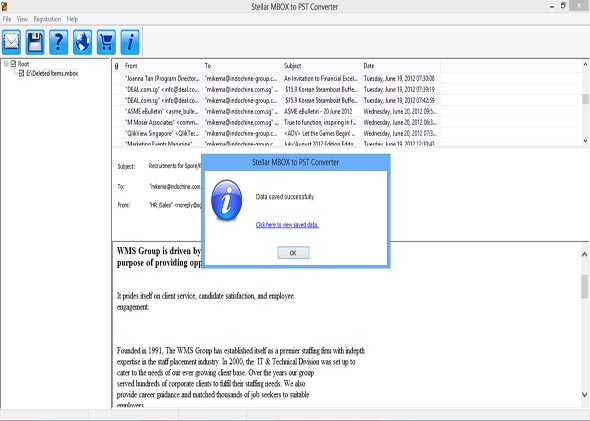Toggle the Root checkbox in tree
The height and width of the screenshot is (421, 590).
pyautogui.click(x=13, y=64)
